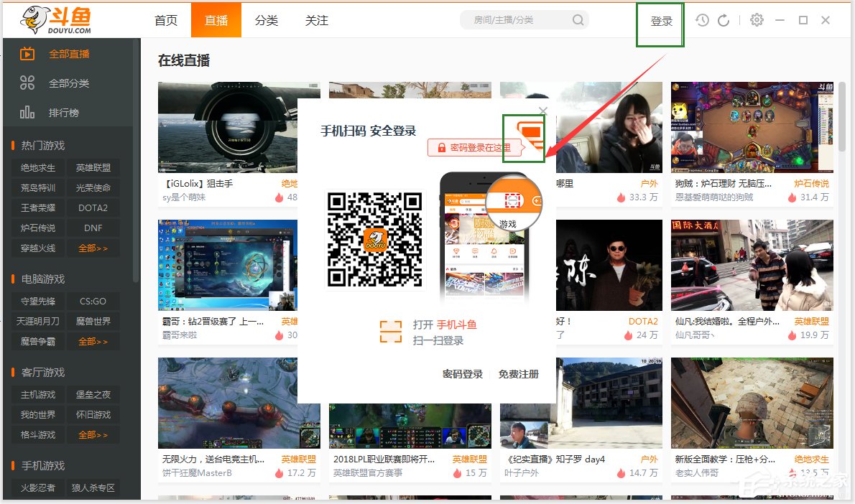Click 手机斗鱼 orange link
The height and width of the screenshot is (504, 855).
coord(457,325)
